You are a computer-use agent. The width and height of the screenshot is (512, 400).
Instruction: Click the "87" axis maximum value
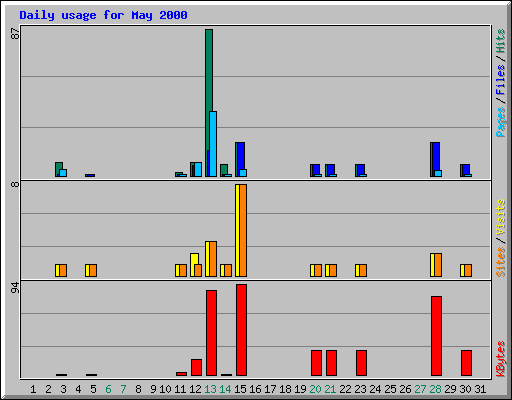pos(15,33)
